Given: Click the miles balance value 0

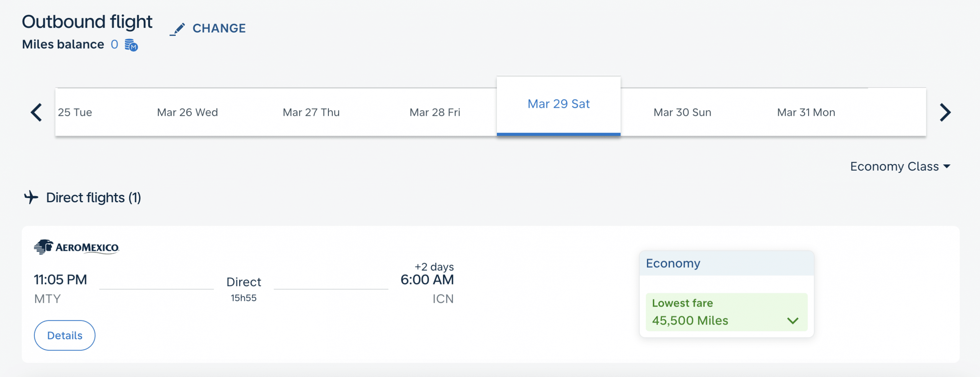Looking at the screenshot, I should [114, 44].
